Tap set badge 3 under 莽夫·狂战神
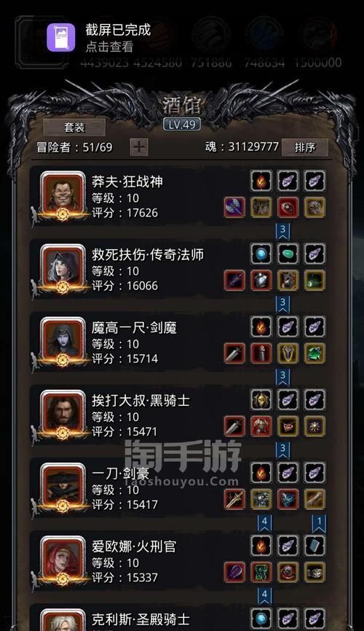Image resolution: width=364 pixels, height=631 pixels. 282,231
